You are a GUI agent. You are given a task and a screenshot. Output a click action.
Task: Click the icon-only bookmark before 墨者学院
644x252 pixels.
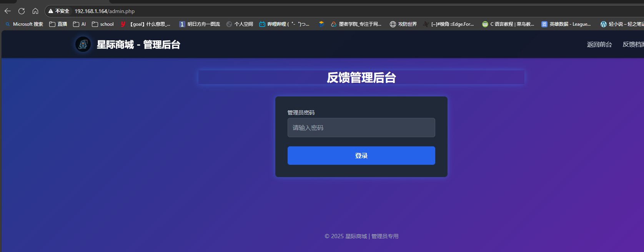[321, 24]
